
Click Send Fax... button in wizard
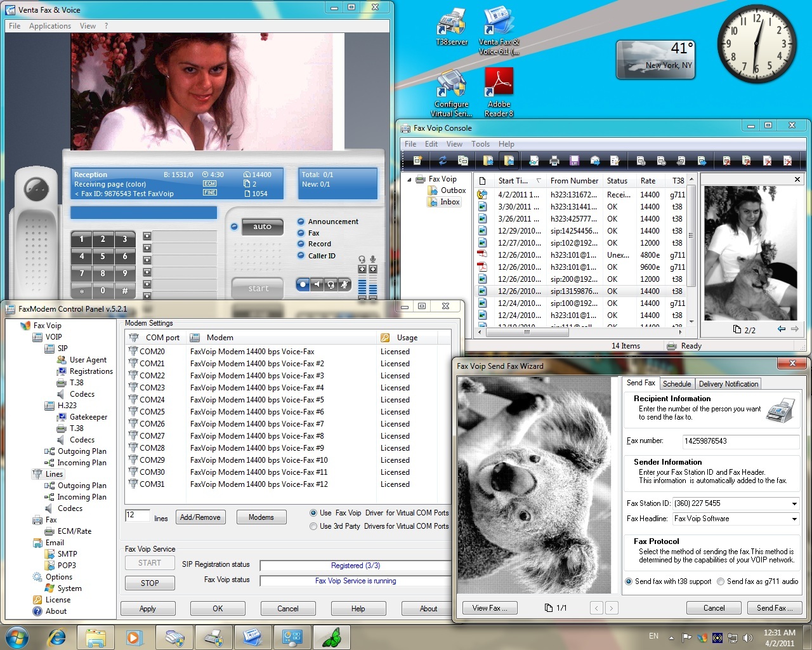tap(775, 607)
